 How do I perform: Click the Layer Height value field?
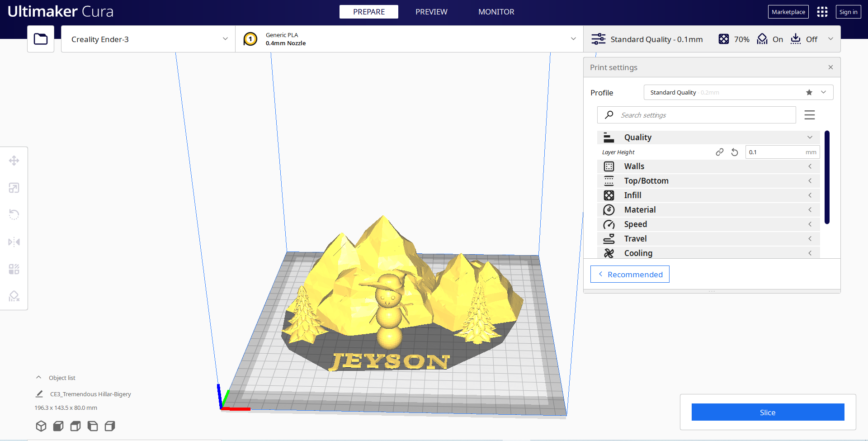coord(782,152)
